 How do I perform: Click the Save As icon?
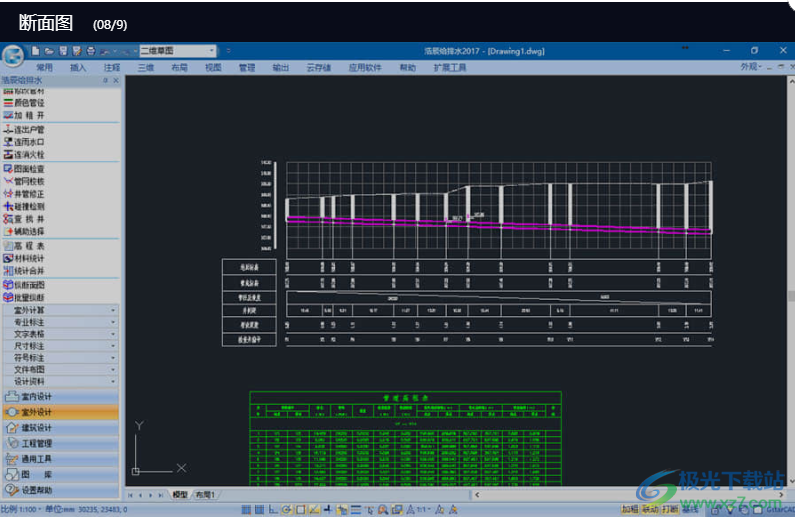(x=77, y=51)
